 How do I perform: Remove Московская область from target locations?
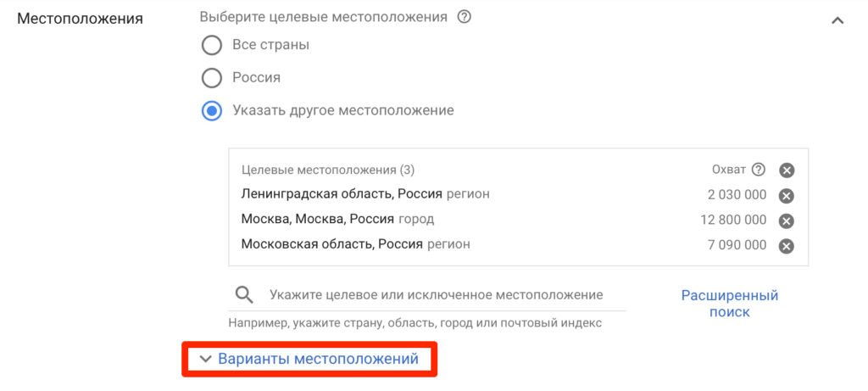[x=786, y=246]
